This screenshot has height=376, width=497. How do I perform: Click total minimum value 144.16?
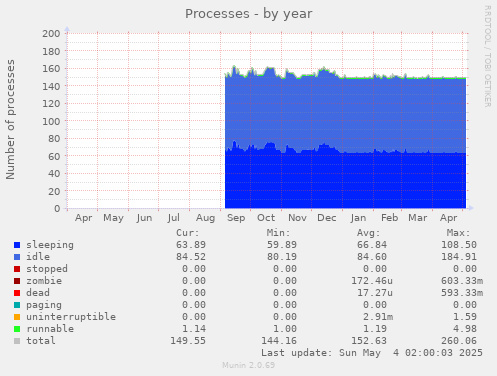(x=279, y=341)
